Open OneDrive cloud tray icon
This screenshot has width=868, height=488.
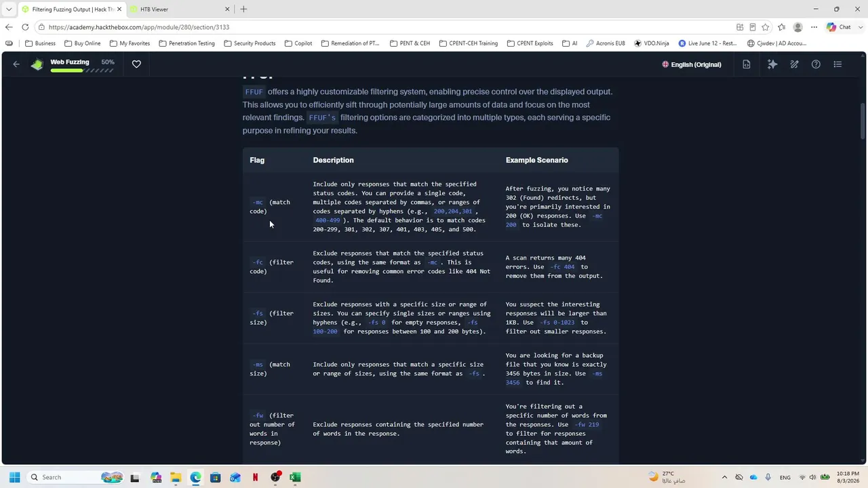tap(753, 477)
